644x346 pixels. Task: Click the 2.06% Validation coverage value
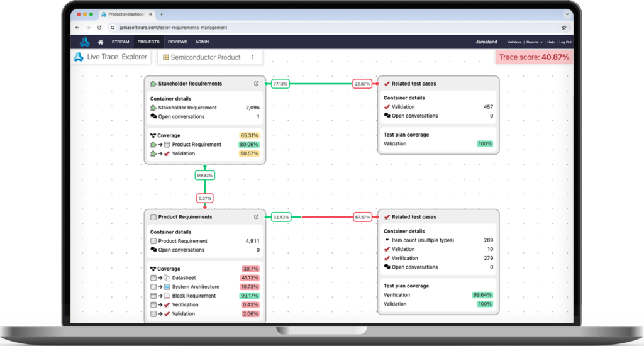pos(250,314)
